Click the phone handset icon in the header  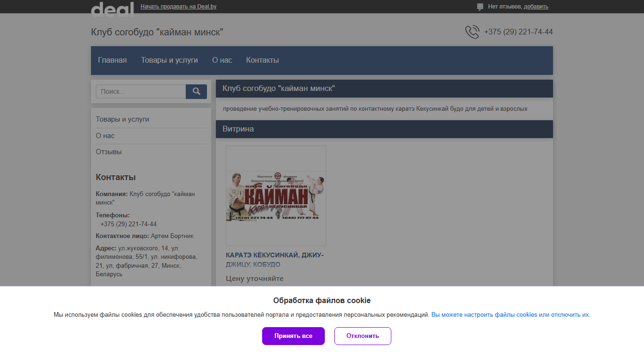point(472,32)
